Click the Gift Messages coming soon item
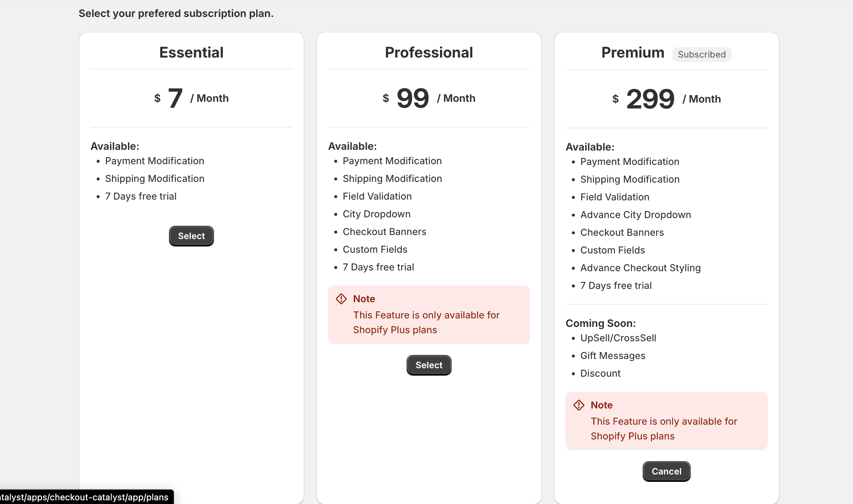The image size is (853, 504). click(x=612, y=356)
